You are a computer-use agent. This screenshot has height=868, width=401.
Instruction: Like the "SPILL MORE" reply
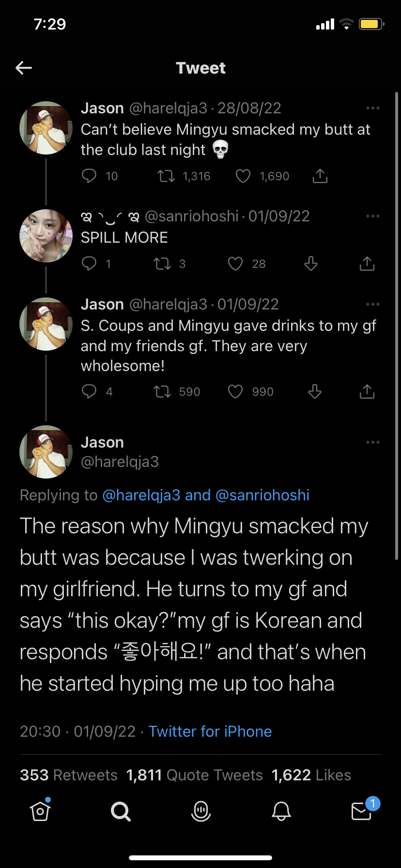(235, 263)
